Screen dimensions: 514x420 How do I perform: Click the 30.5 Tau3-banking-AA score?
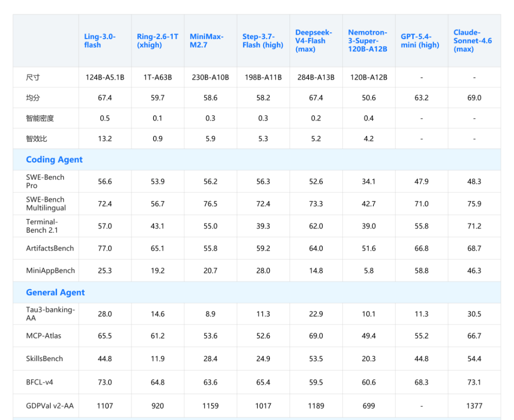pos(474,314)
